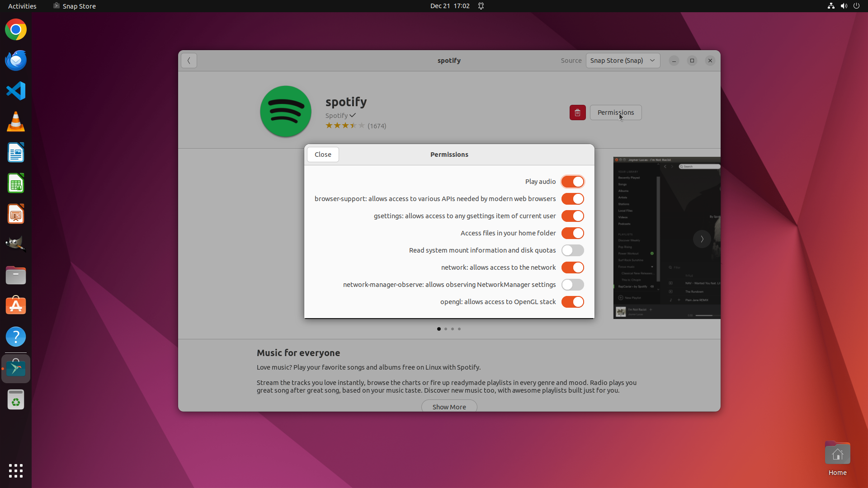The image size is (868, 488).
Task: Open VLC media player from the dock
Action: tap(16, 122)
